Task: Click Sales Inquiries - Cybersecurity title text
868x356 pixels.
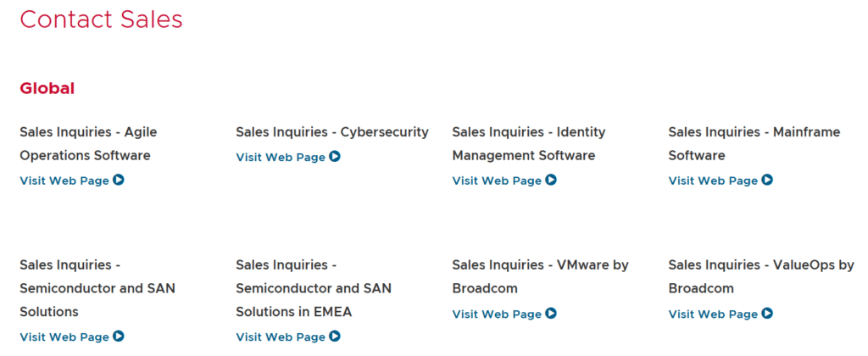Action: 332,132
